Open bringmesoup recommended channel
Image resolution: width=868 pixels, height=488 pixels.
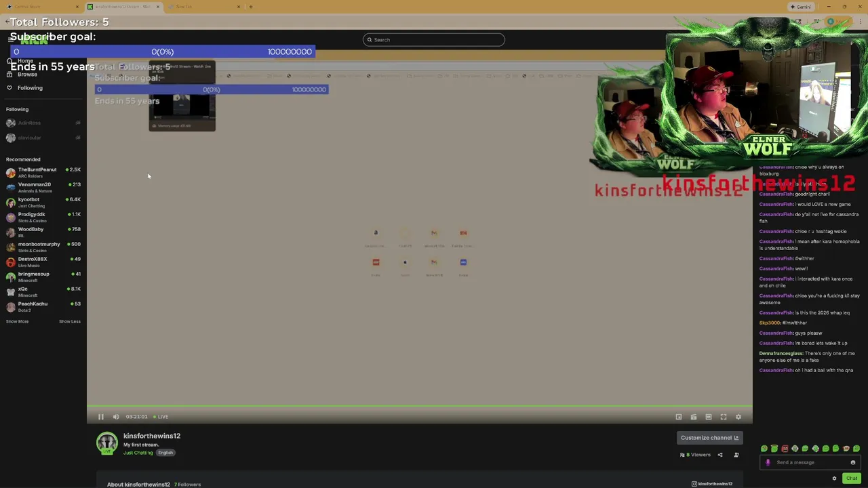tap(43, 277)
